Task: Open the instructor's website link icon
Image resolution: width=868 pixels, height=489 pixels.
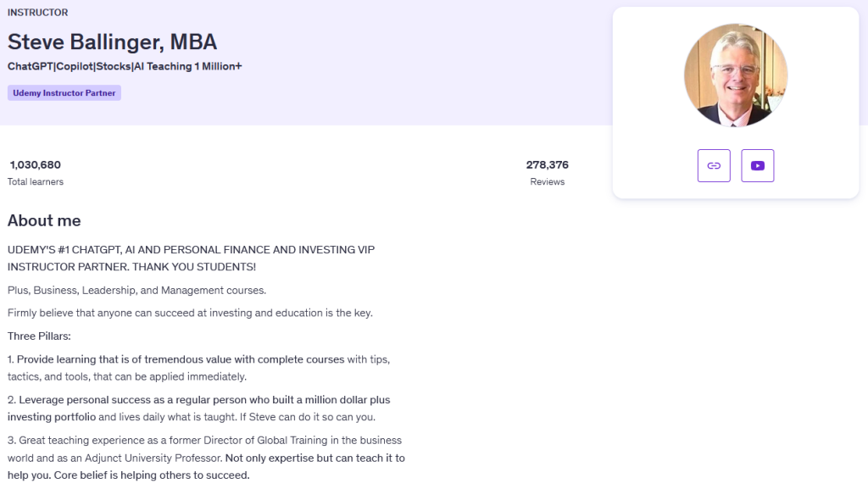Action: click(714, 166)
